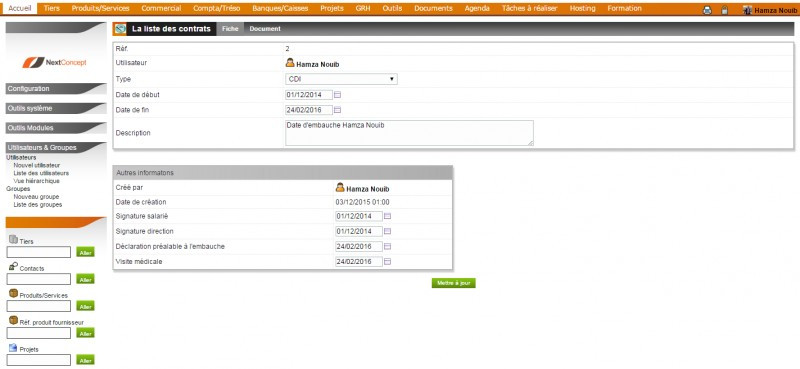Viewport: 800px width, 369px height.
Task: Click the printer icon in top bar
Action: [x=707, y=10]
